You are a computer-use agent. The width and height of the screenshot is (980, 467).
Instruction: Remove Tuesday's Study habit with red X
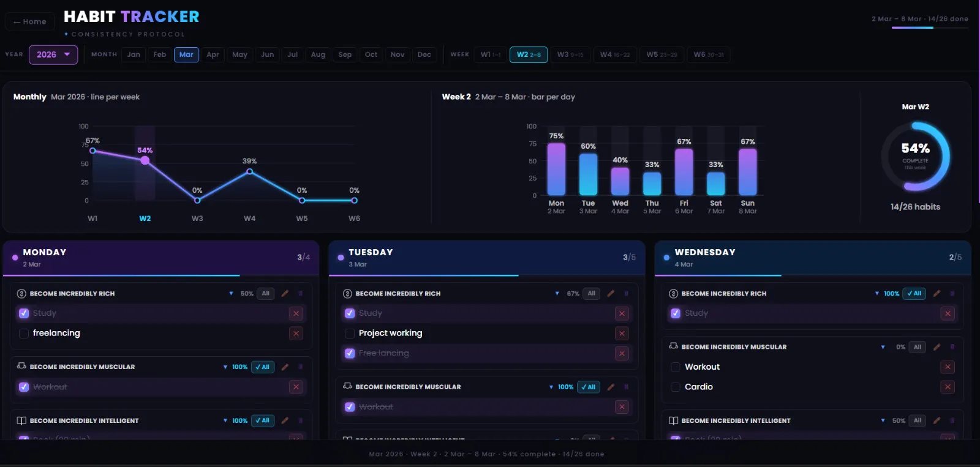pos(622,313)
